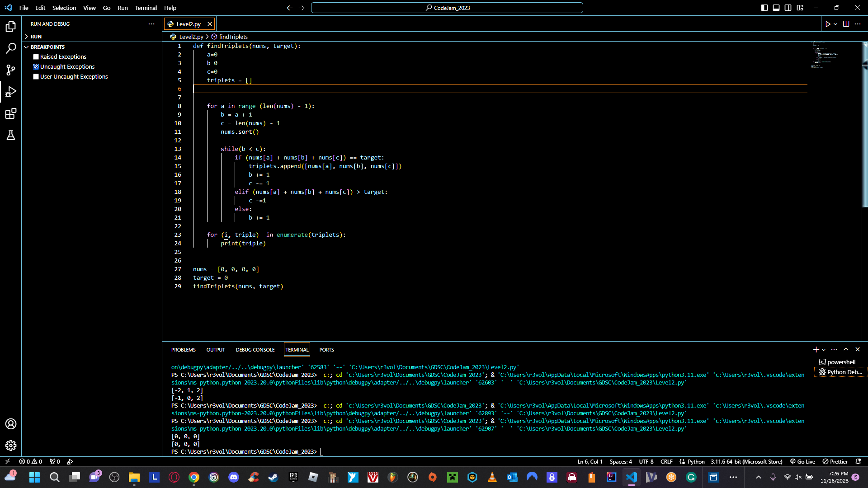Open the Testing flask view
The width and height of the screenshot is (868, 488).
tap(11, 135)
